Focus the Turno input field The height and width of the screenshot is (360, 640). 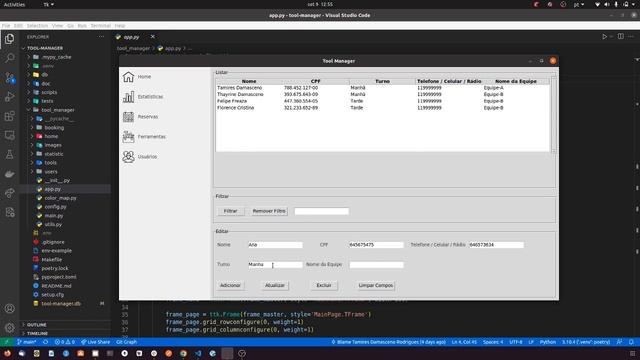pos(275,264)
